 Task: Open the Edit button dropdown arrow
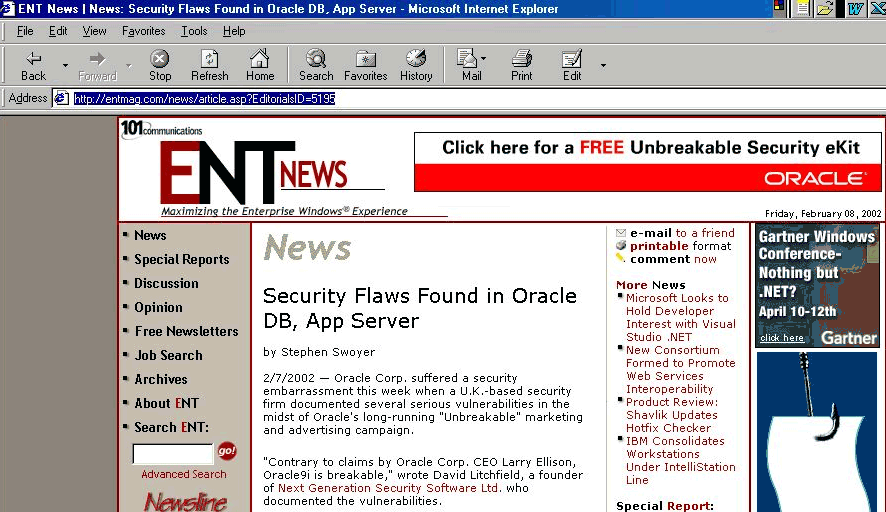(x=603, y=66)
